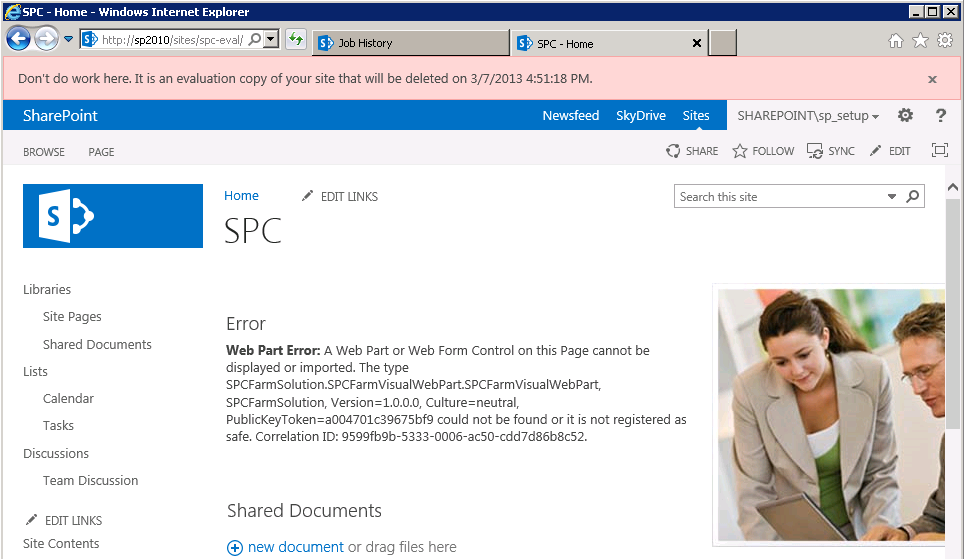The image size is (964, 559).
Task: Click the address bar search magnifier icon
Action: pos(255,39)
